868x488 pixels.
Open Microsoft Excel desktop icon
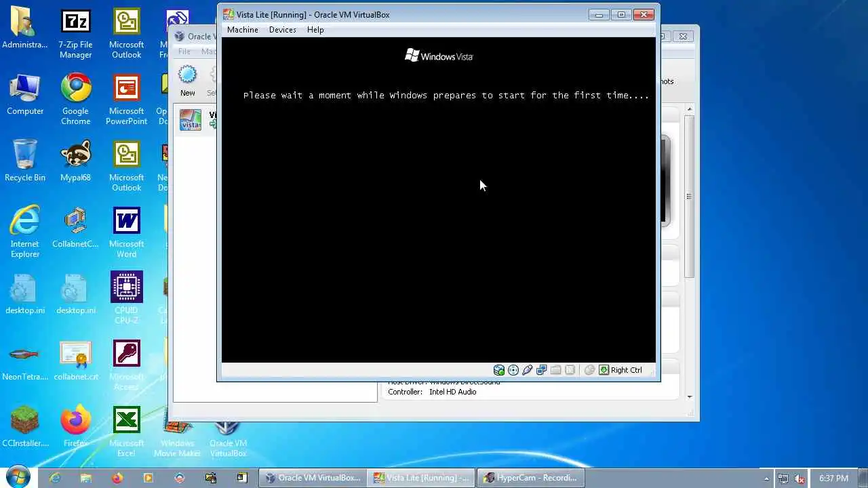pyautogui.click(x=126, y=431)
